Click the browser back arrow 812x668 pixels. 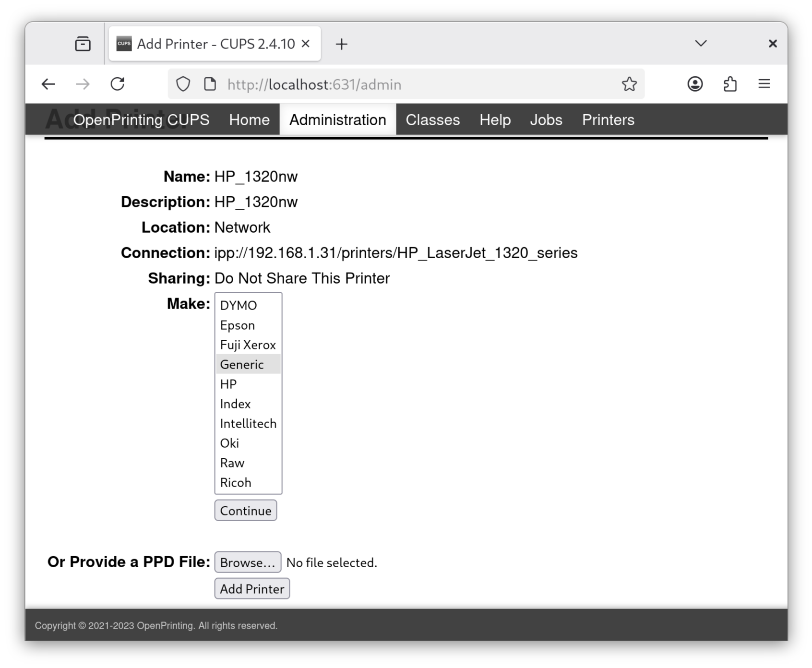pos(48,84)
